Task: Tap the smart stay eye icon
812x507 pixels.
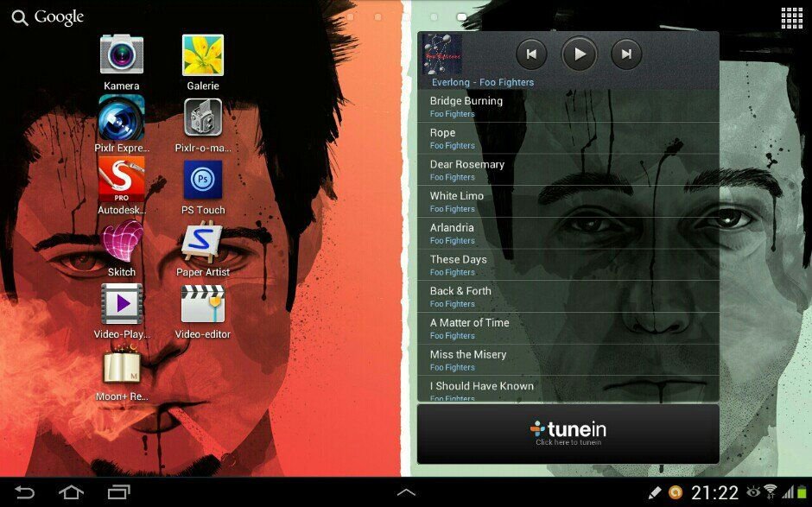Action: click(753, 491)
